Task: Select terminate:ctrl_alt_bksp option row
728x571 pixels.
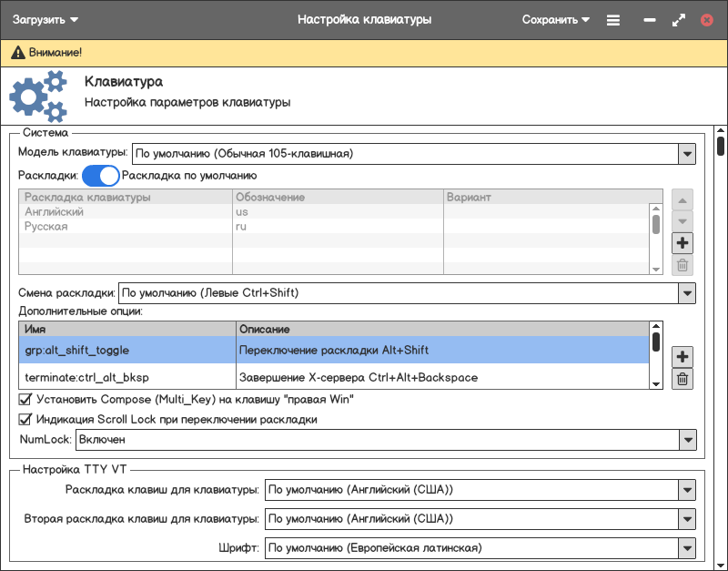Action: coord(127,377)
